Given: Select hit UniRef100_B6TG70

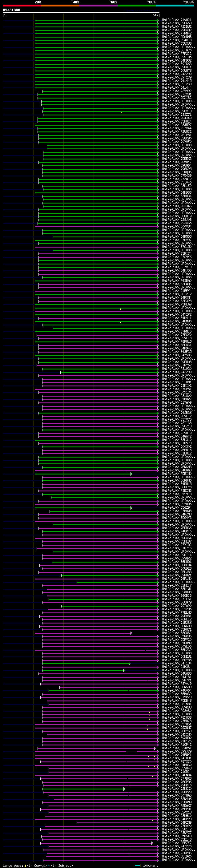Looking at the screenshot, I should (x=176, y=50).
